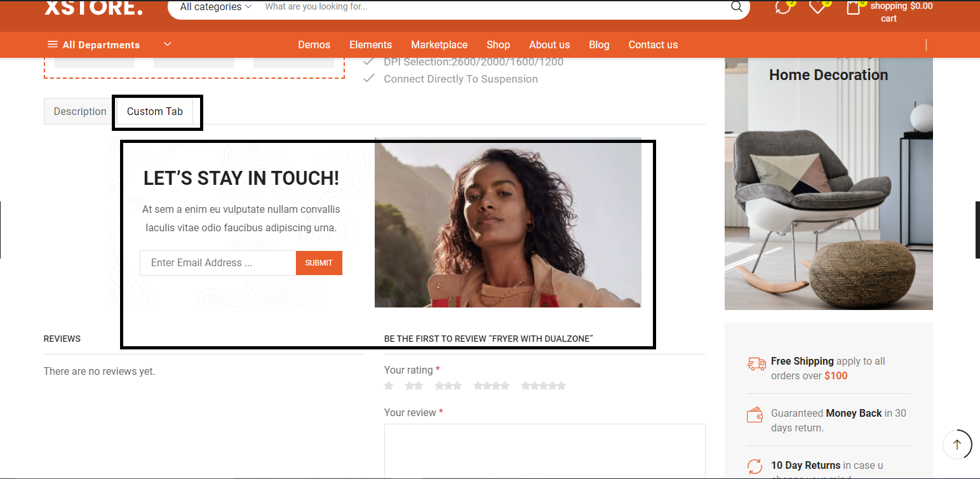Open the Marketplace menu

(440, 44)
